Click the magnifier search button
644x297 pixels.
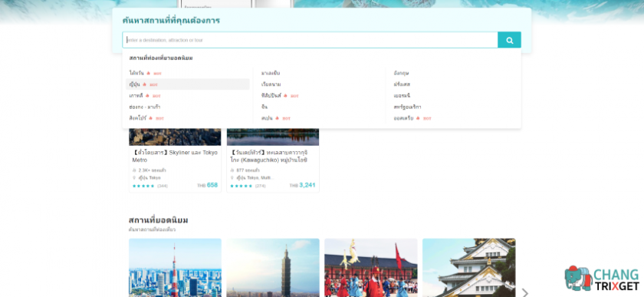(509, 40)
